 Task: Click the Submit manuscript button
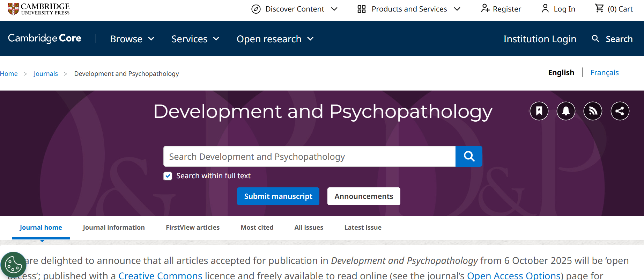278,196
